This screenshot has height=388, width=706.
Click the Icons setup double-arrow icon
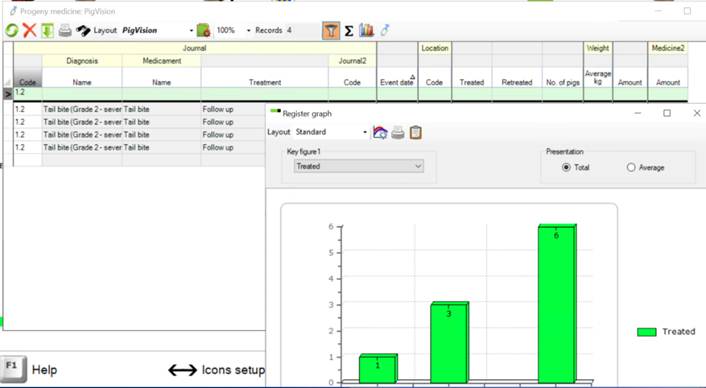tap(182, 370)
